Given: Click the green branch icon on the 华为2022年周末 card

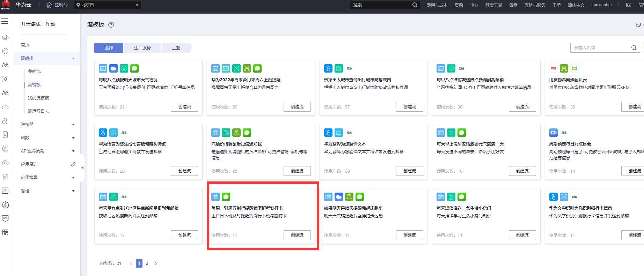Looking at the screenshot, I should [x=247, y=68].
